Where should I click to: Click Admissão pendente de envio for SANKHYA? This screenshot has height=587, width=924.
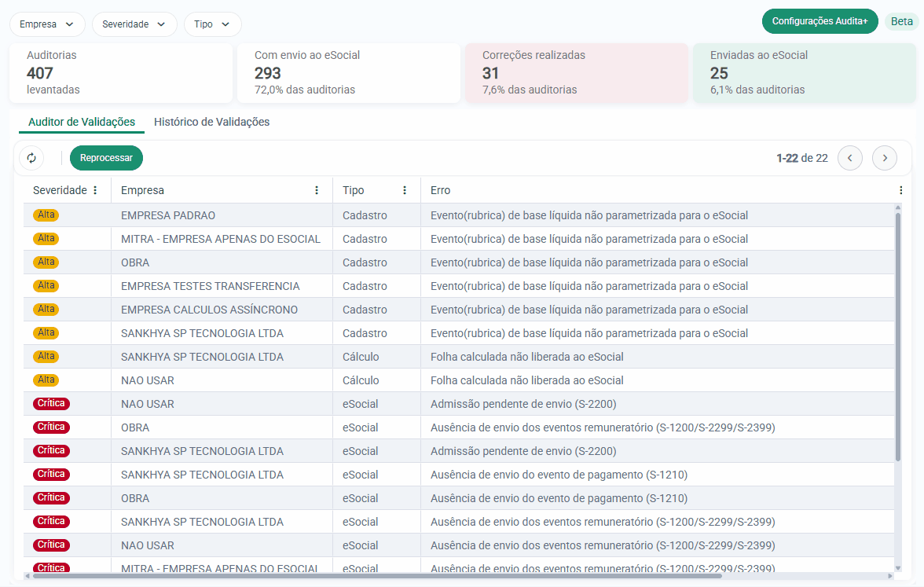pyautogui.click(x=523, y=451)
